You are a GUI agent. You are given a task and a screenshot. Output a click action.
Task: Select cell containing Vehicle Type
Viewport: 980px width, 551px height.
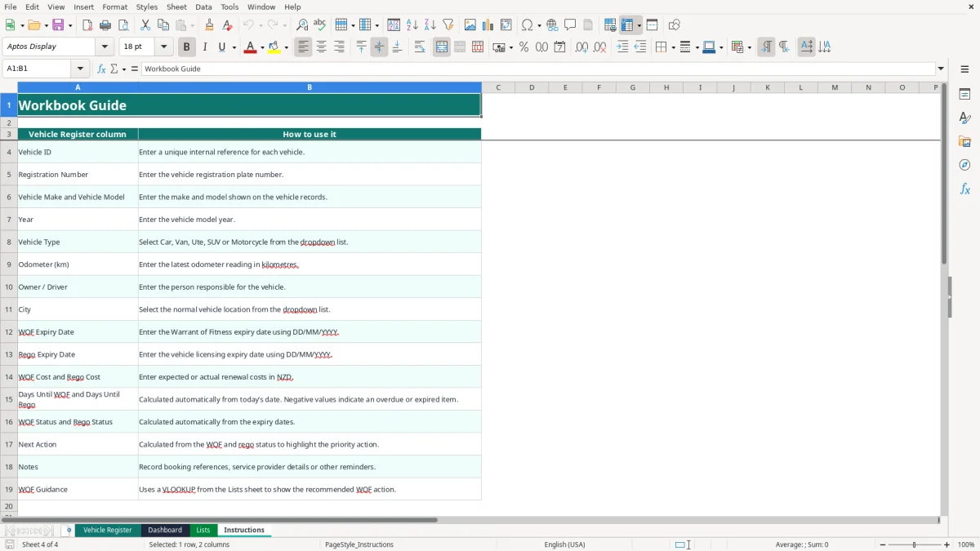click(x=78, y=242)
